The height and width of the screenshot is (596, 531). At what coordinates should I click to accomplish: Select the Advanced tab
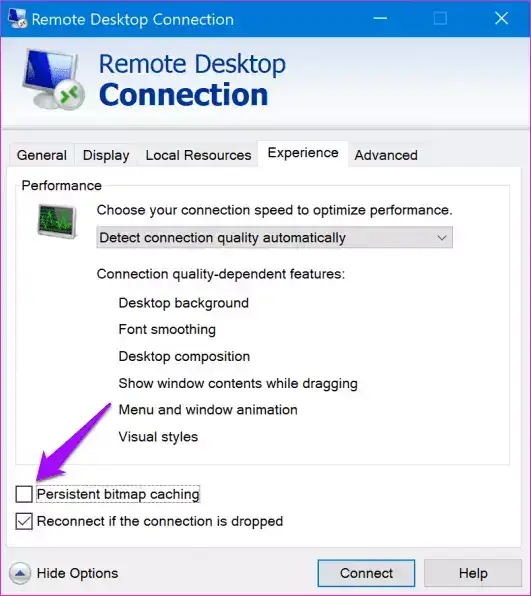386,155
